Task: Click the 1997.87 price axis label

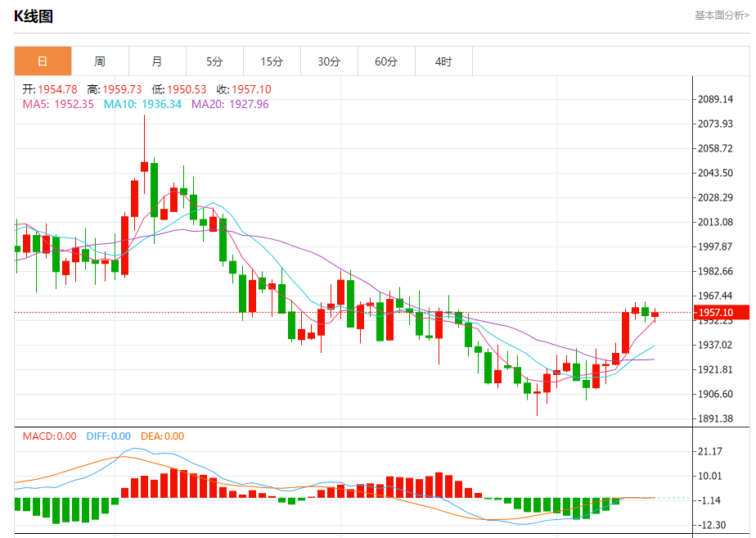Action: [x=715, y=246]
